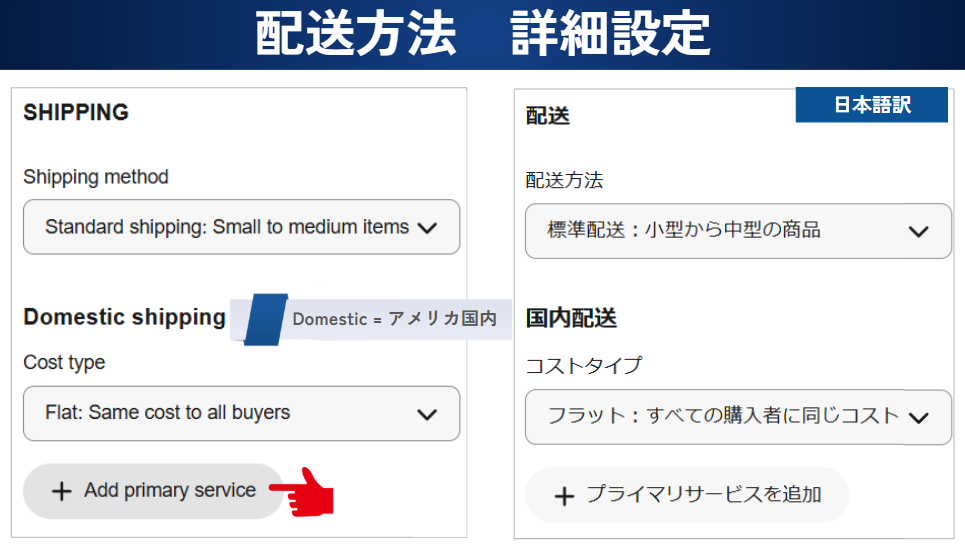The height and width of the screenshot is (558, 965).
Task: Click the 'Domestic = アメリカ国内' annotation
Action: [x=394, y=319]
